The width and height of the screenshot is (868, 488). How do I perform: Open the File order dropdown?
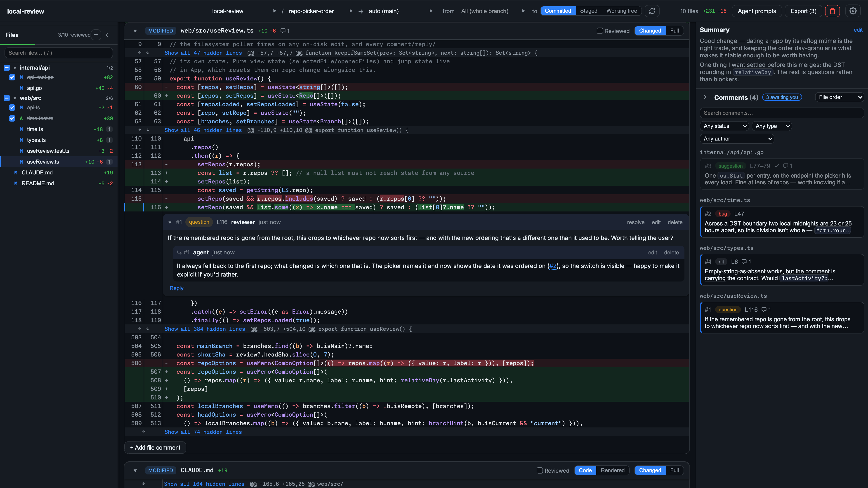coord(839,97)
